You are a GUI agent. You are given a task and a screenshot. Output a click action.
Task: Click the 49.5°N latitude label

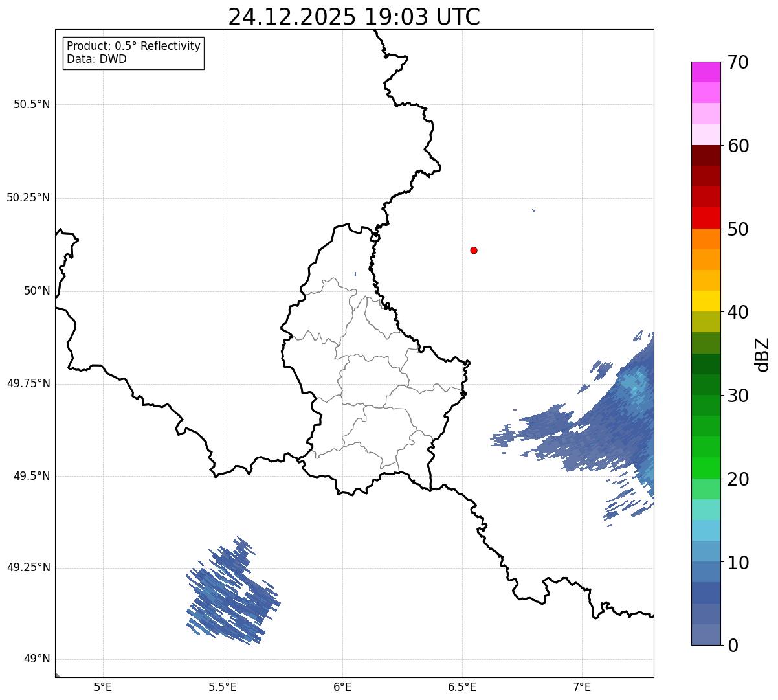click(32, 476)
